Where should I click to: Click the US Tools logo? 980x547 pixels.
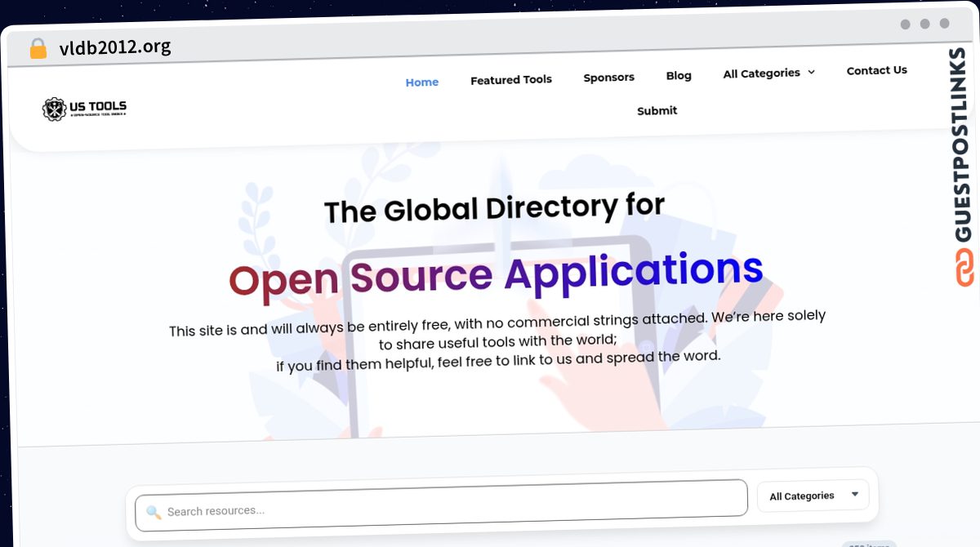(84, 109)
